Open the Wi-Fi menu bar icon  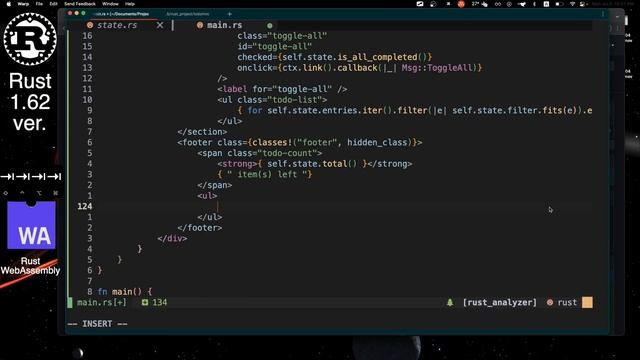[573, 4]
